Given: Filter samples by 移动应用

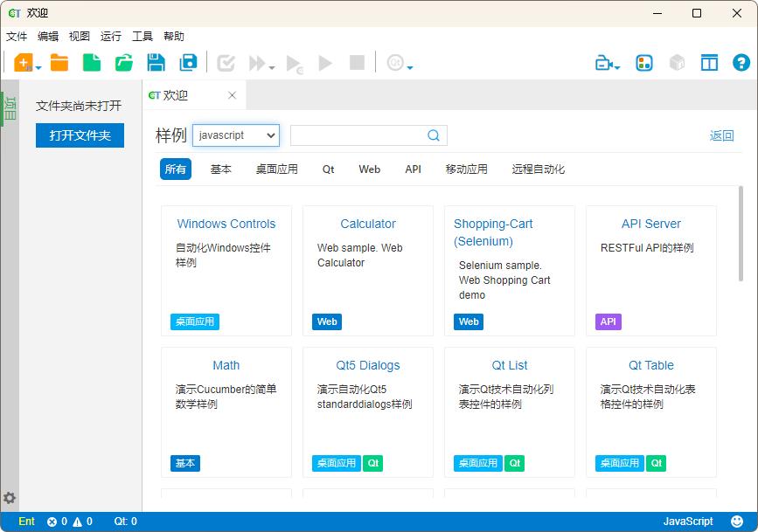Looking at the screenshot, I should [467, 169].
